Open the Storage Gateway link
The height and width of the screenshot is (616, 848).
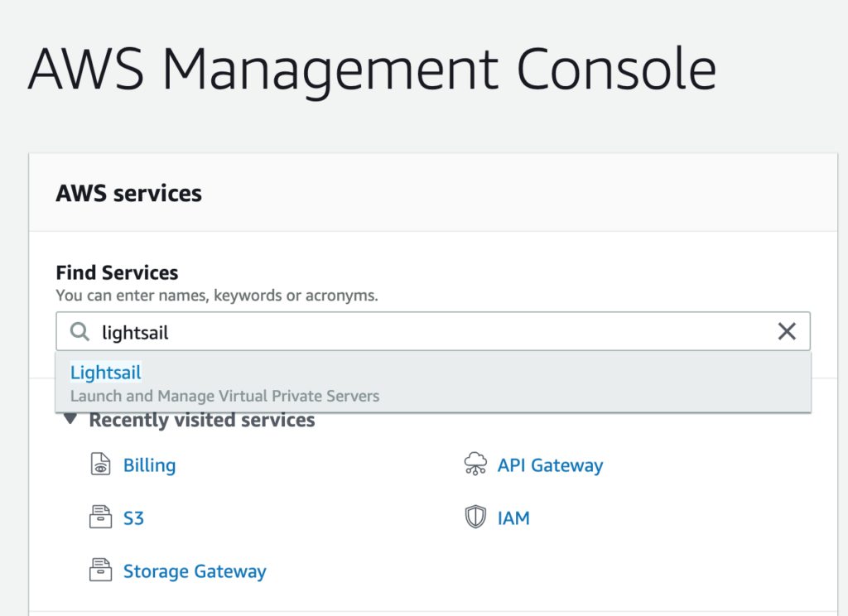(195, 571)
